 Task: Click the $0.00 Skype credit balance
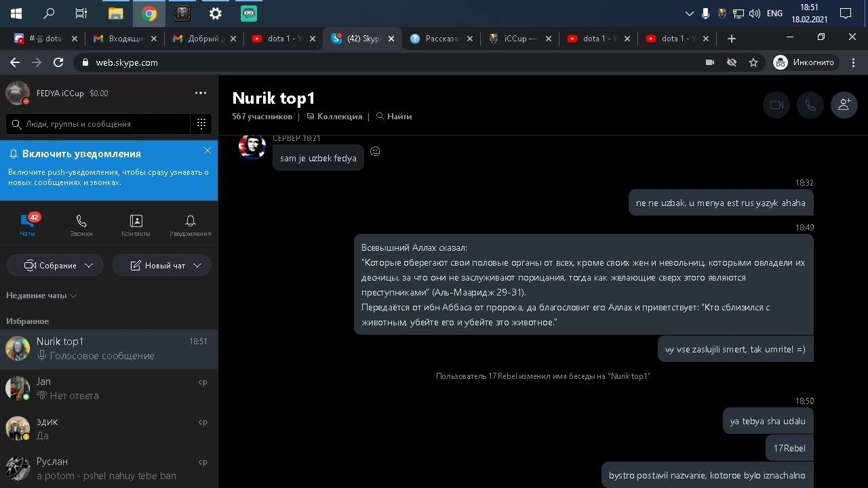click(x=99, y=94)
